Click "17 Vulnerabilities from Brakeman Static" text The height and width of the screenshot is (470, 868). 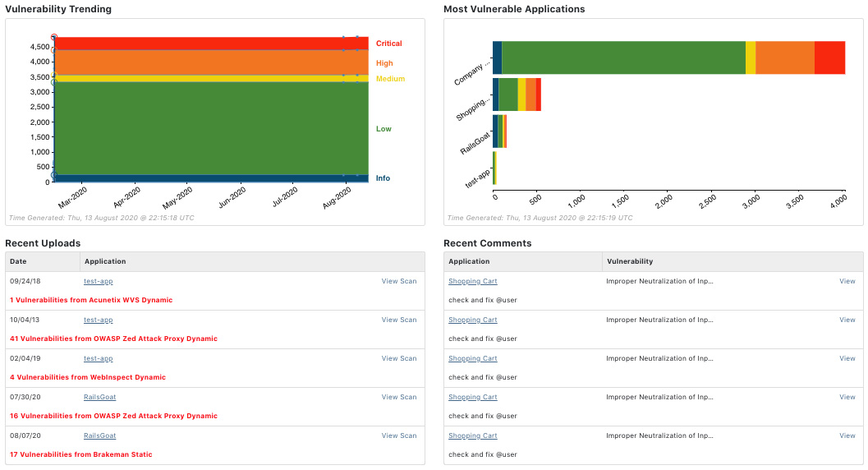[81, 454]
